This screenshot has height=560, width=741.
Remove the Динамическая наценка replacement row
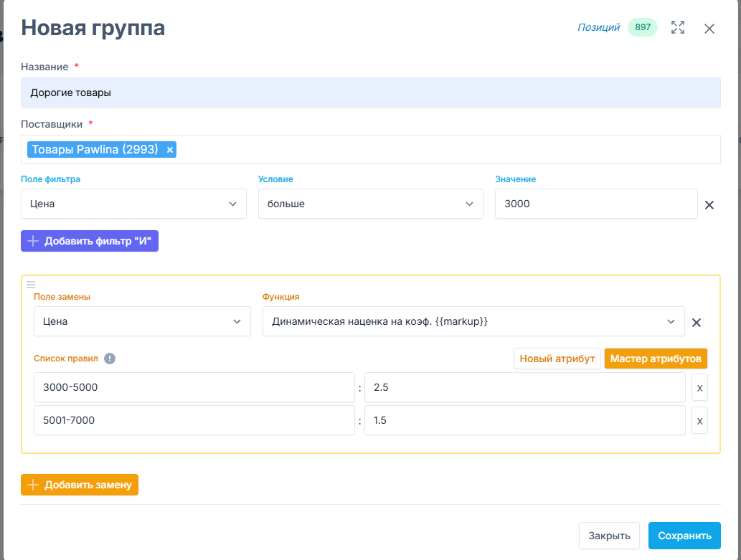696,323
